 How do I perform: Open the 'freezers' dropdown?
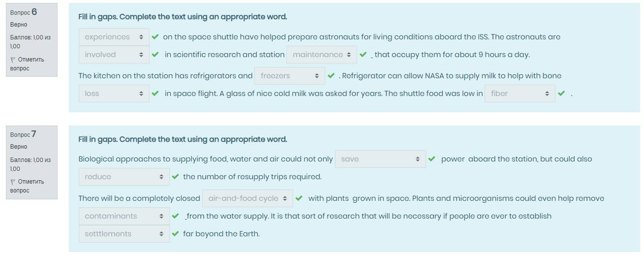[x=289, y=76]
